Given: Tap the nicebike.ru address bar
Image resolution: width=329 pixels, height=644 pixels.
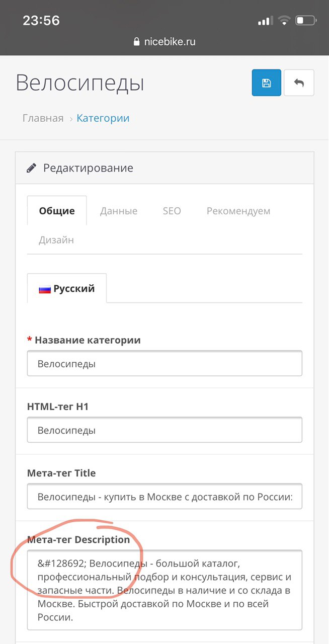Looking at the screenshot, I should (x=164, y=42).
